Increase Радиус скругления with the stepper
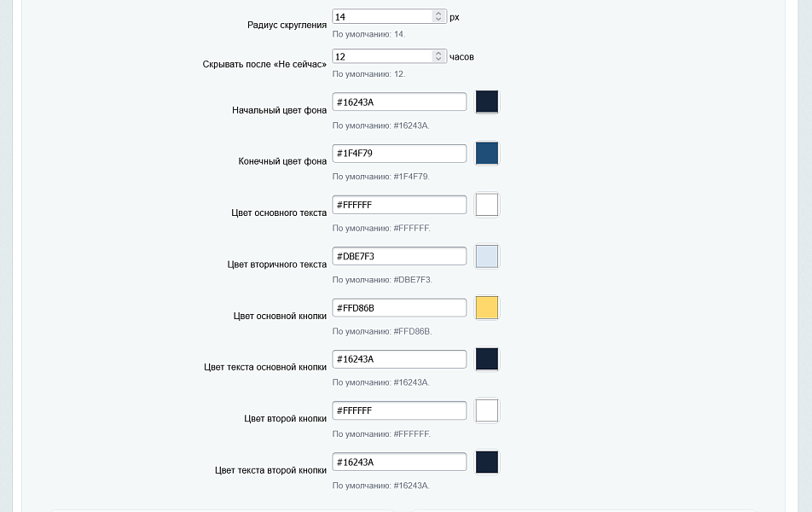The width and height of the screenshot is (812, 512). [438, 14]
